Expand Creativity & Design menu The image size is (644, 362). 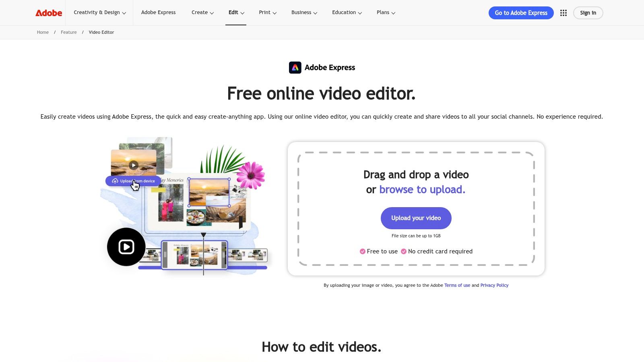pyautogui.click(x=100, y=12)
